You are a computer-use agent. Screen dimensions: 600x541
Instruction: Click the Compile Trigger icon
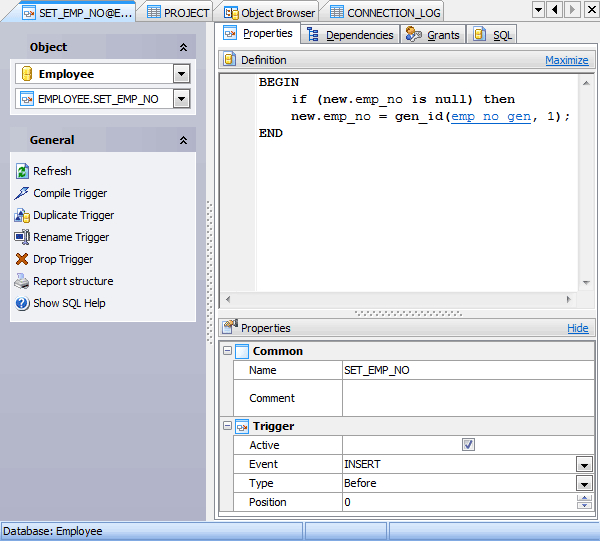click(23, 193)
